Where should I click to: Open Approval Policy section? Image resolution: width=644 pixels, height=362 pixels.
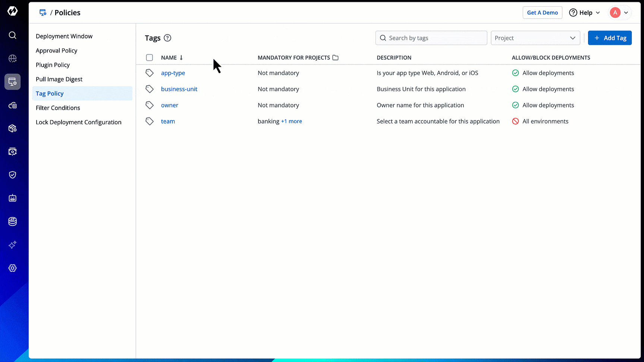point(57,51)
